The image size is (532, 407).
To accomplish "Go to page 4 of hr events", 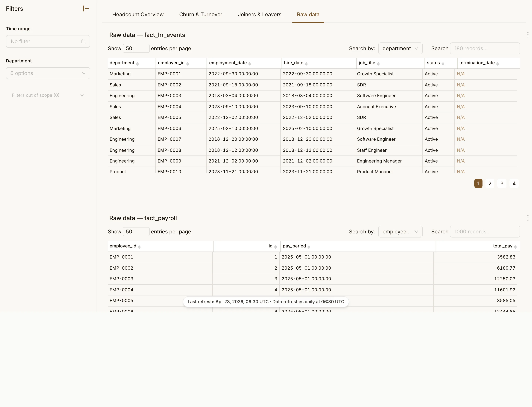I will click(x=514, y=183).
